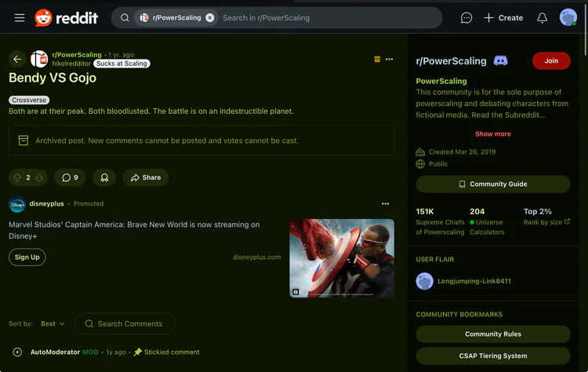This screenshot has height=372, width=588.
Task: Open r/PowerScaling link above post title
Action: click(77, 55)
